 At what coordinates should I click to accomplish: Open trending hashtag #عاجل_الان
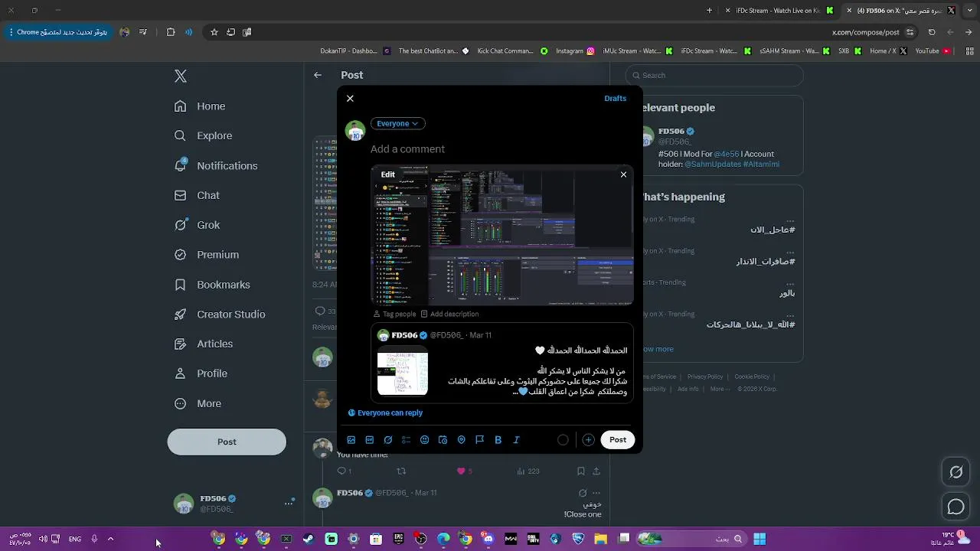(x=773, y=230)
